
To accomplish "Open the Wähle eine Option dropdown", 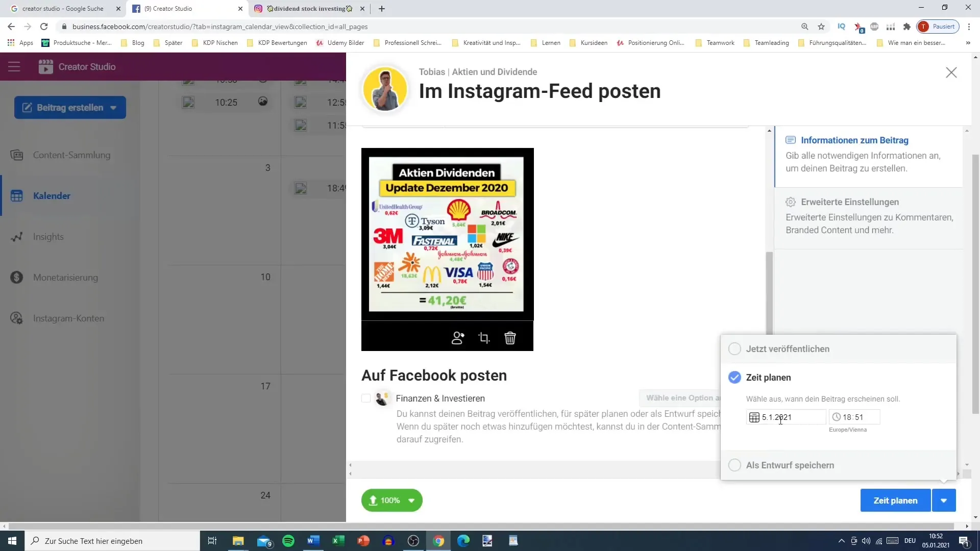I will 679,398.
